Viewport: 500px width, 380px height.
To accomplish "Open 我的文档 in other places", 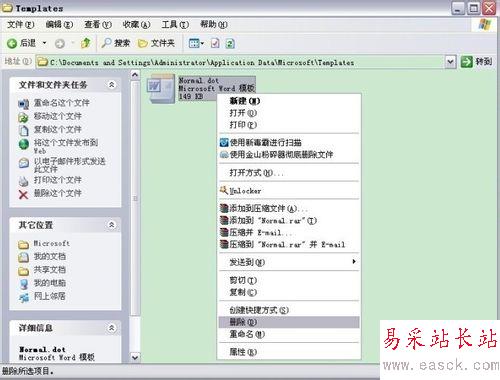I will tap(50, 256).
